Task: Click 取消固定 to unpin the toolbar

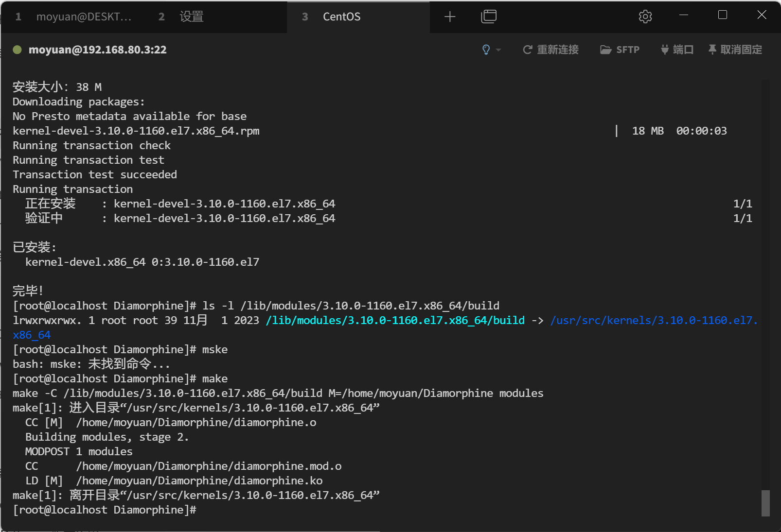Action: click(x=735, y=50)
